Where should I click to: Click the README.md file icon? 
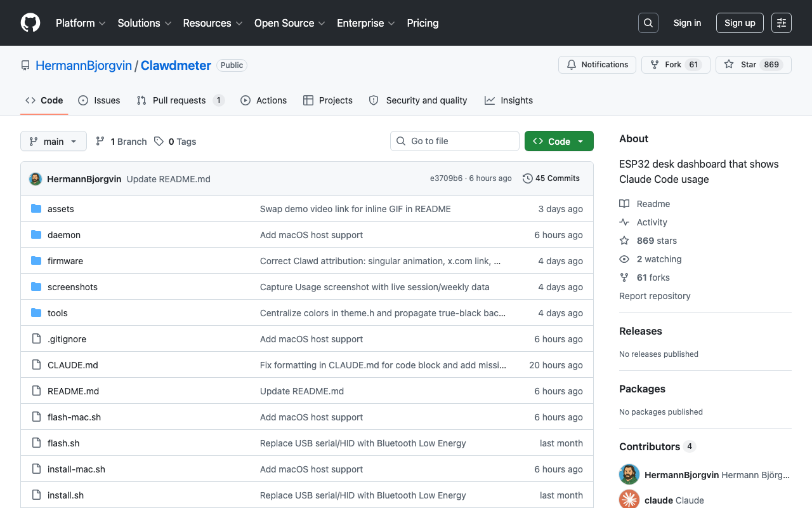pos(36,391)
